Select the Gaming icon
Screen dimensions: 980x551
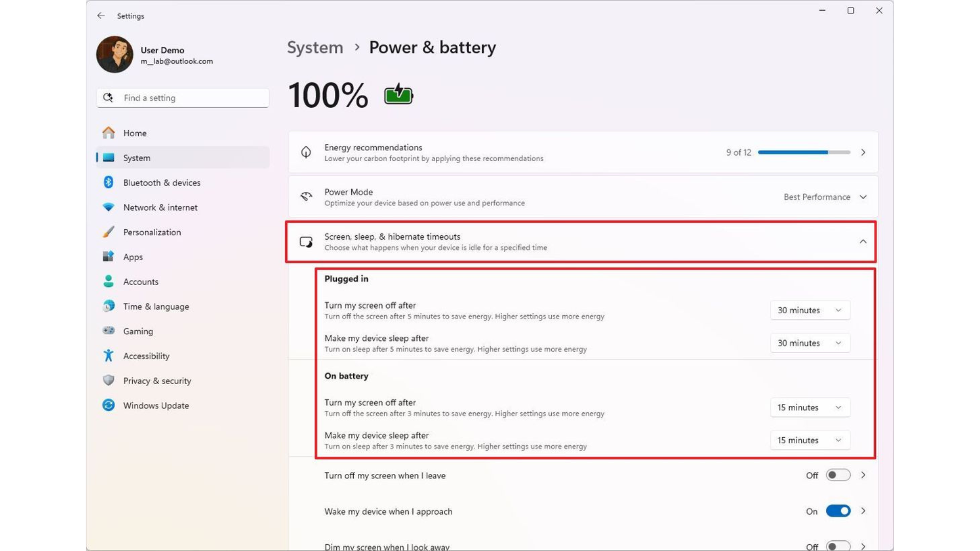[x=109, y=331]
